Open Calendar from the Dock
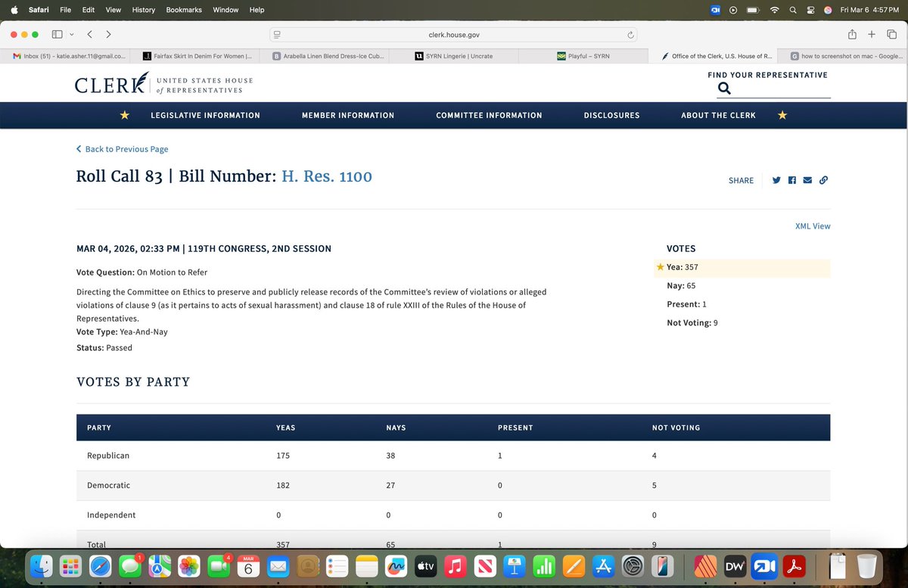 click(247, 565)
